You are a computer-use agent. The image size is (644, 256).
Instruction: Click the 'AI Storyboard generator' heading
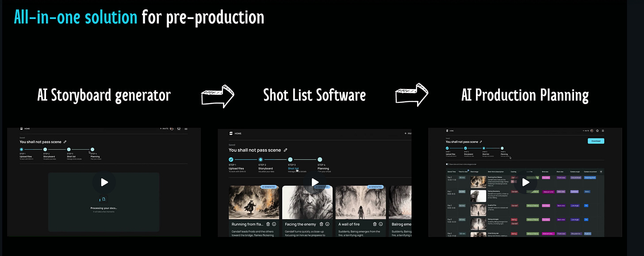104,95
